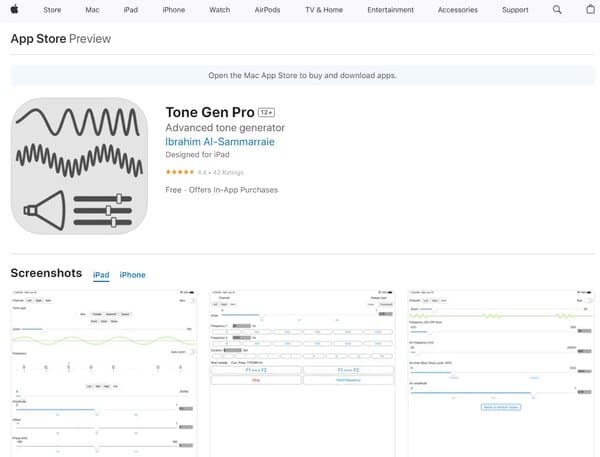Image resolution: width=600 pixels, height=457 pixels.
Task: Open the third iPad screenshot thumbnail
Action: coord(501,373)
